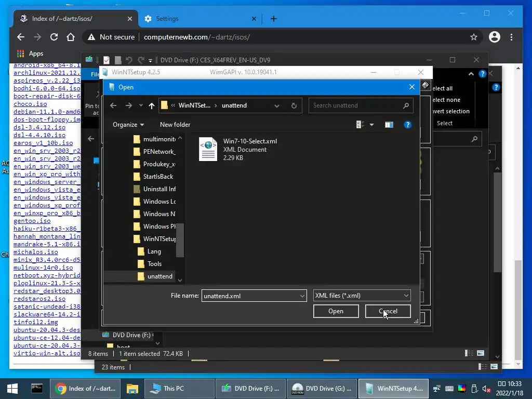Image resolution: width=532 pixels, height=399 pixels.
Task: Go back in the Open dialog
Action: click(113, 105)
